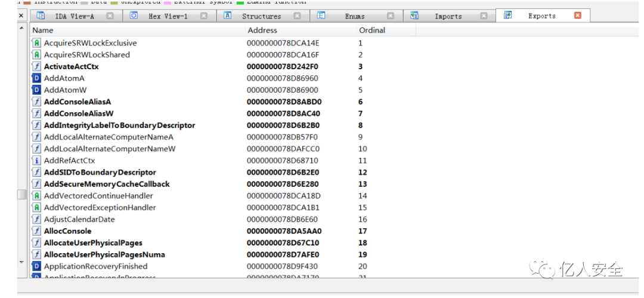Click the function icon beside AddSIDToBoundaryDescriptor
Image resolution: width=644 pixels, height=298 pixels.
point(36,172)
